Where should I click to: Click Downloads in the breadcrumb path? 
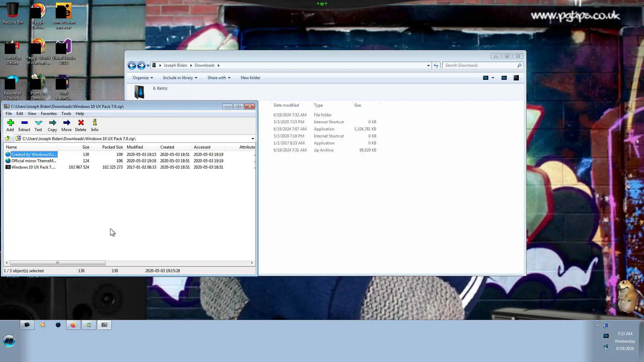click(x=205, y=65)
